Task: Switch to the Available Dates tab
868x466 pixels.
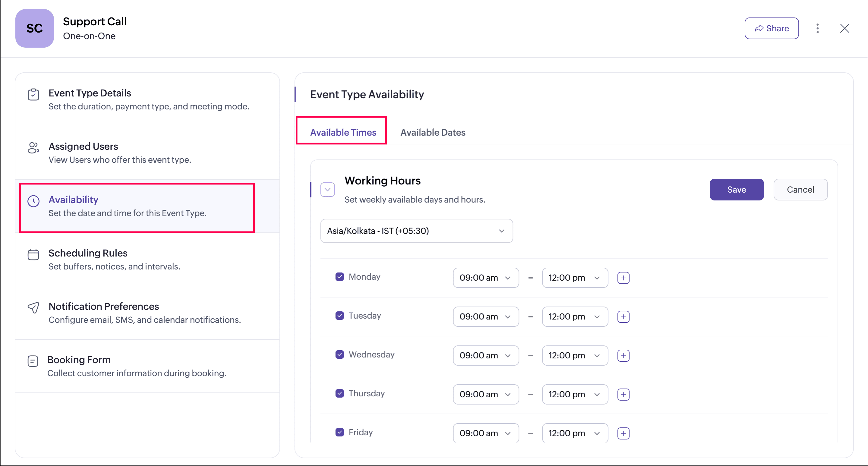Action: [x=433, y=132]
